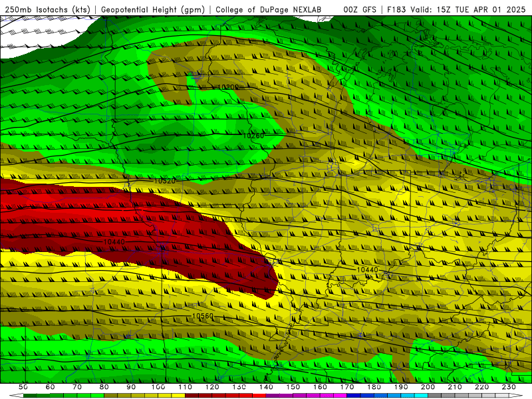Click the 190 value on the color scale
The width and height of the screenshot is (532, 399).
[x=401, y=387]
